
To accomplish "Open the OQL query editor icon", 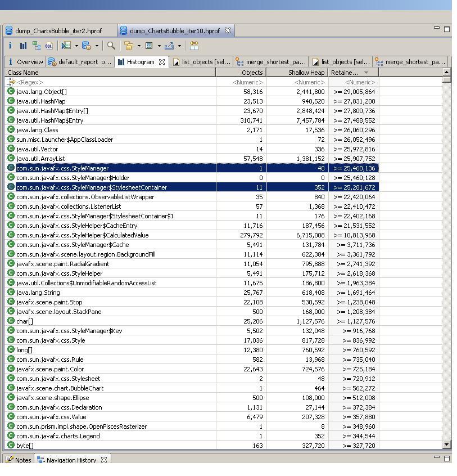I will pyautogui.click(x=49, y=46).
